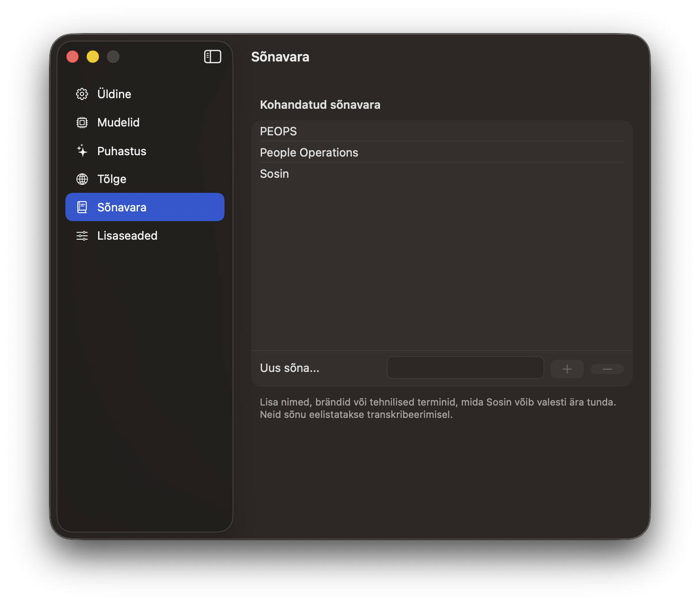The height and width of the screenshot is (605, 700).
Task: Click the globe icon next to Tõlge
Action: pos(82,179)
